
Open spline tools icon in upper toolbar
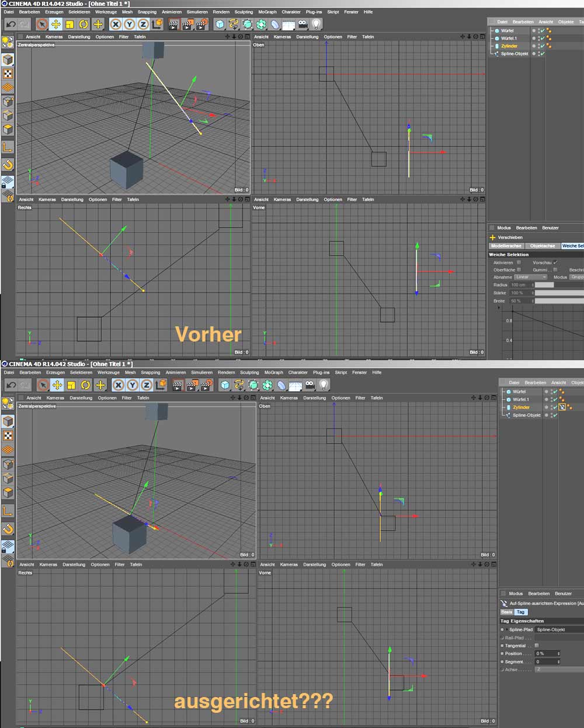pos(234,24)
